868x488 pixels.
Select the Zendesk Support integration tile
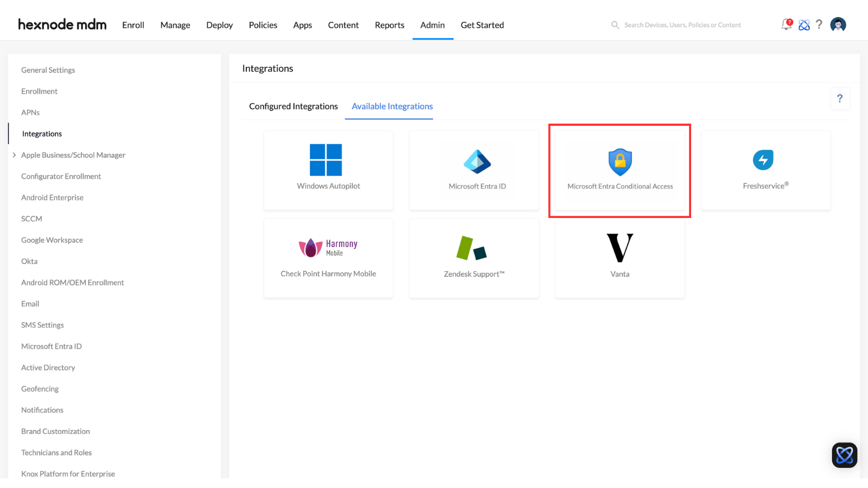(474, 258)
